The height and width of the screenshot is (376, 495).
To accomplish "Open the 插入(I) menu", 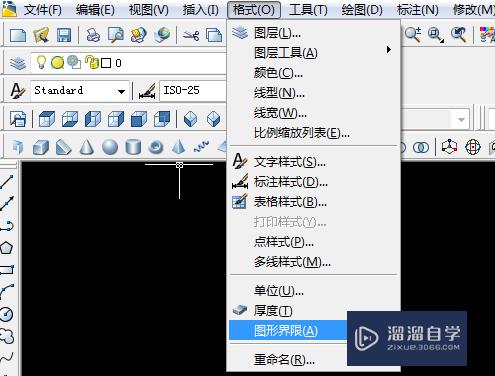I will point(201,10).
